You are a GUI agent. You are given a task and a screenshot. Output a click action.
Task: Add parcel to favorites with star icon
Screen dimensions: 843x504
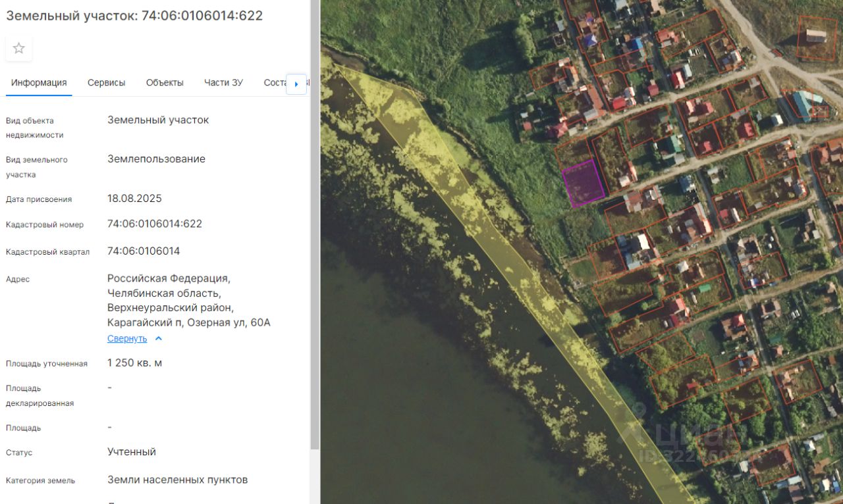pyautogui.click(x=19, y=48)
